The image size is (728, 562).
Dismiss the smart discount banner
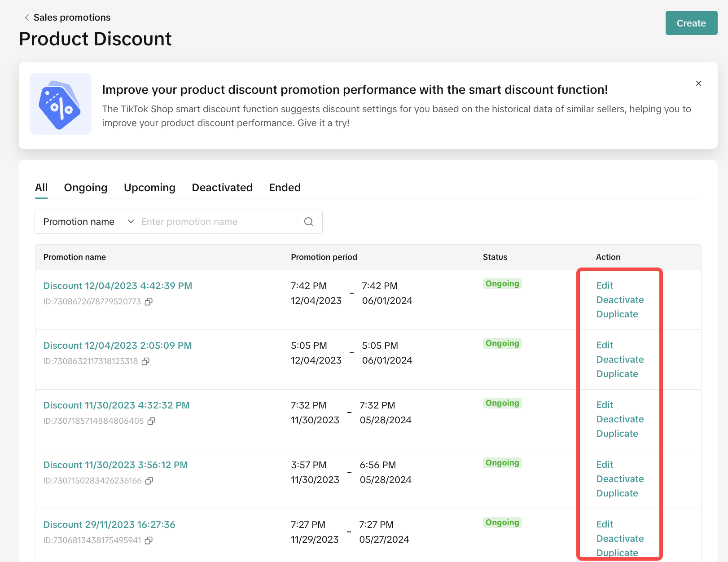(x=698, y=83)
